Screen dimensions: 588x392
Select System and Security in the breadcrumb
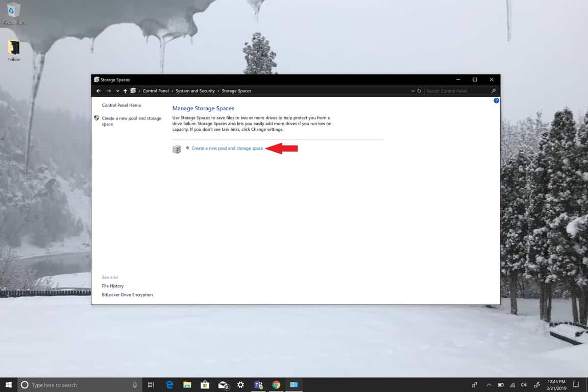(x=195, y=91)
